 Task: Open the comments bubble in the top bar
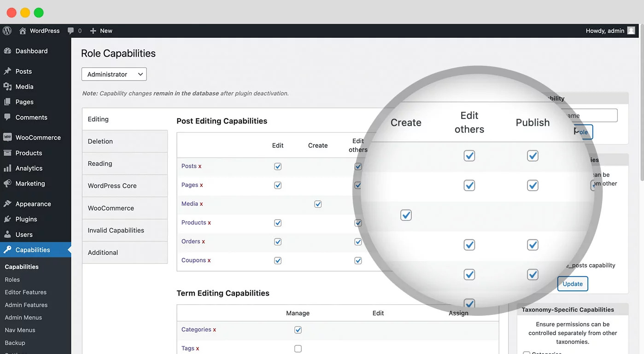pos(71,30)
